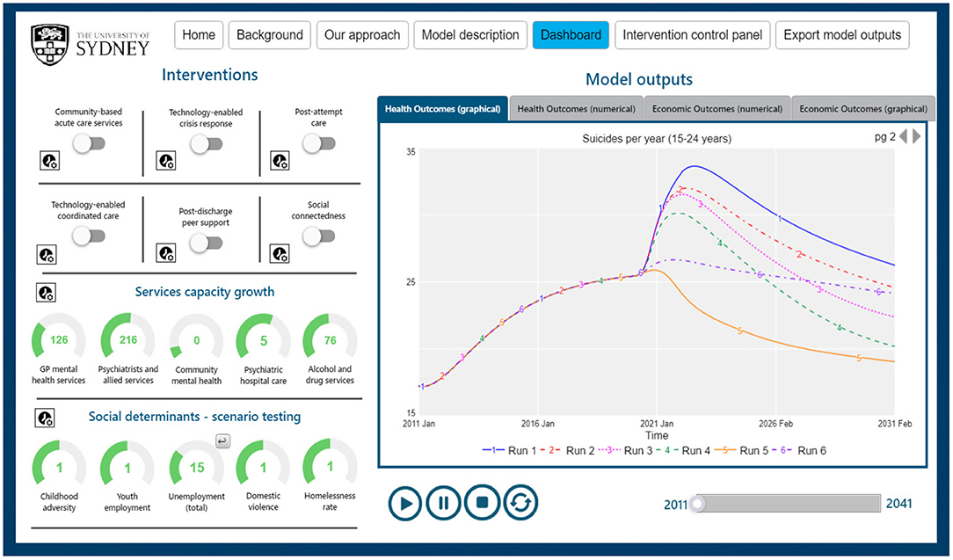Viewport: 953px width, 560px height.
Task: Open Export model outputs page
Action: coord(842,35)
